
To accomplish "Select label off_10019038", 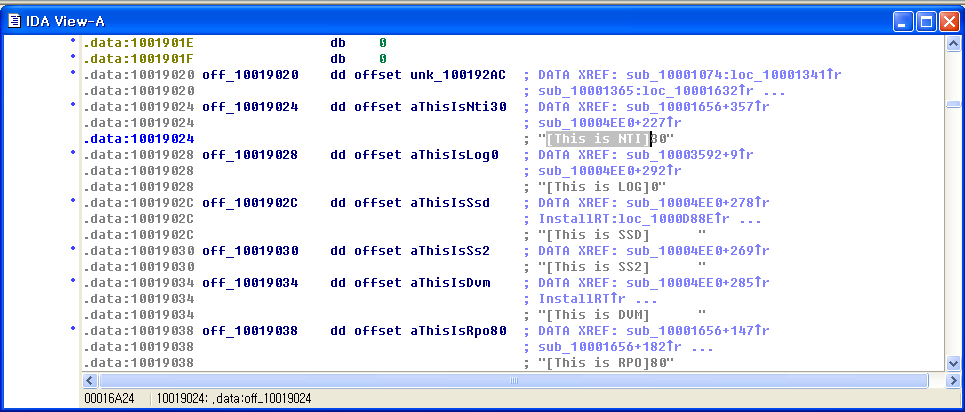I will [x=250, y=331].
